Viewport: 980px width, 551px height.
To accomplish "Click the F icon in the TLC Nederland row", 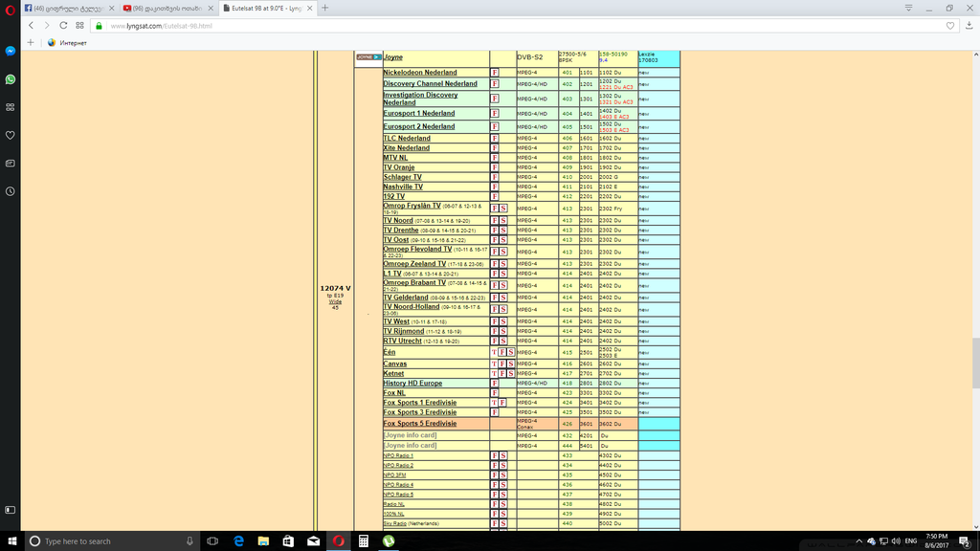I will click(495, 138).
